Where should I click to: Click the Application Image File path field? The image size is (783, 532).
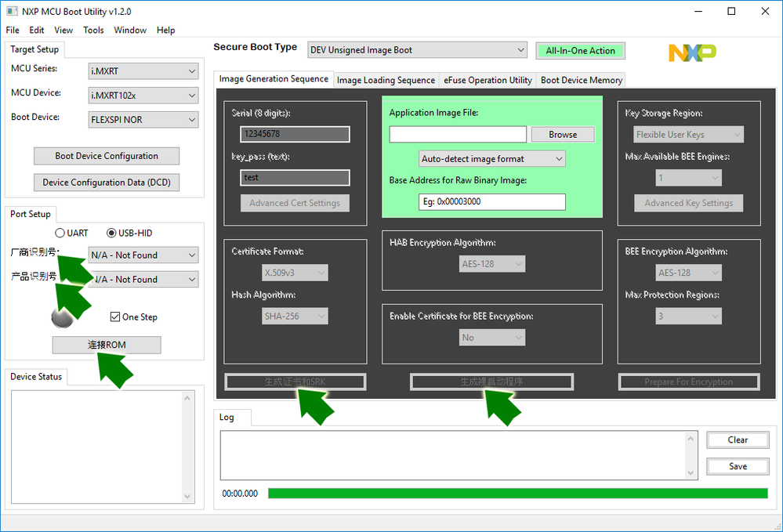click(x=458, y=134)
